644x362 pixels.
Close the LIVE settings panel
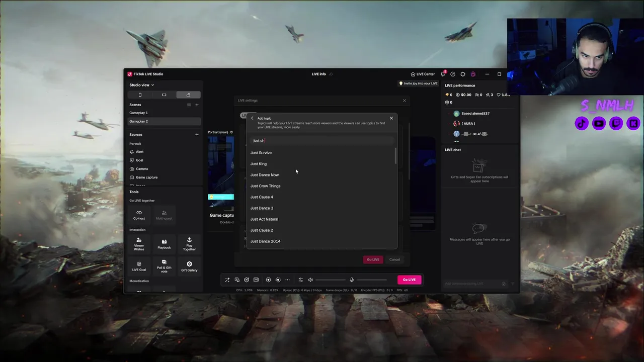(x=404, y=101)
